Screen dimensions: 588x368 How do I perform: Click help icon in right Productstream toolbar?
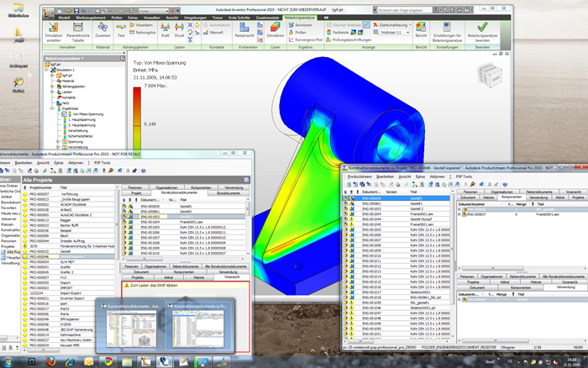(x=505, y=184)
